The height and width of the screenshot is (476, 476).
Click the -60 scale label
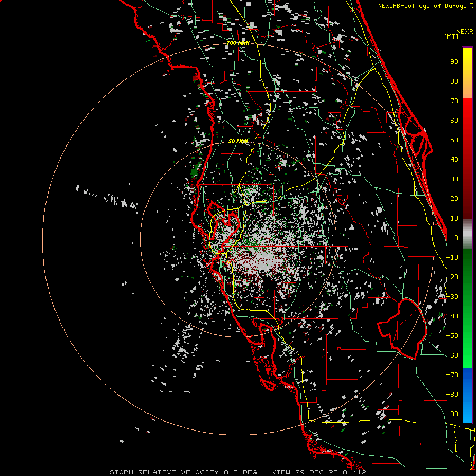tap(452, 355)
